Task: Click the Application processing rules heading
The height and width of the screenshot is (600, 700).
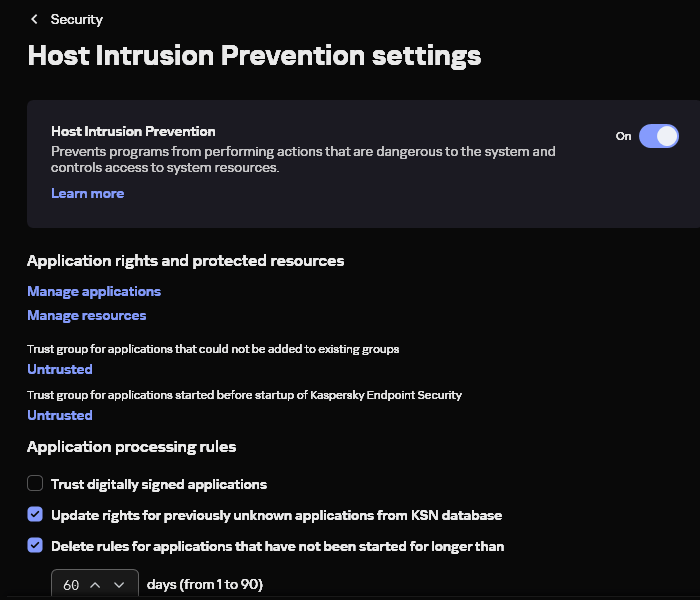Action: (131, 446)
